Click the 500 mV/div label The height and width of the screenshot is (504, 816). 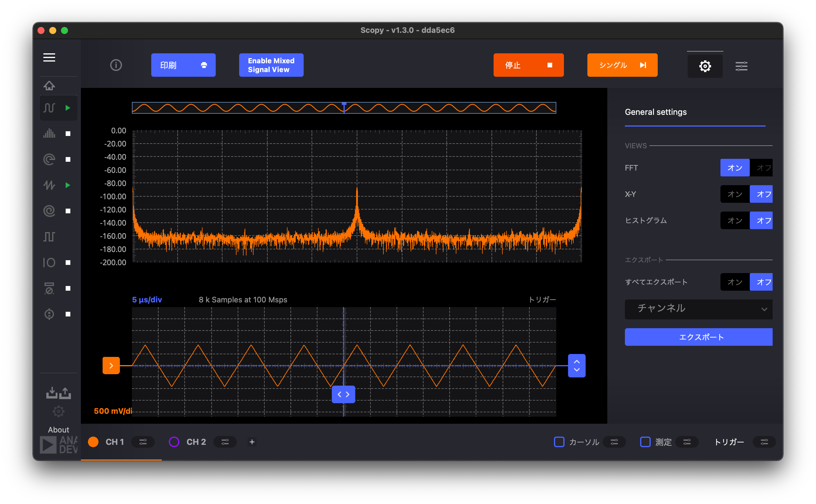pyautogui.click(x=113, y=411)
